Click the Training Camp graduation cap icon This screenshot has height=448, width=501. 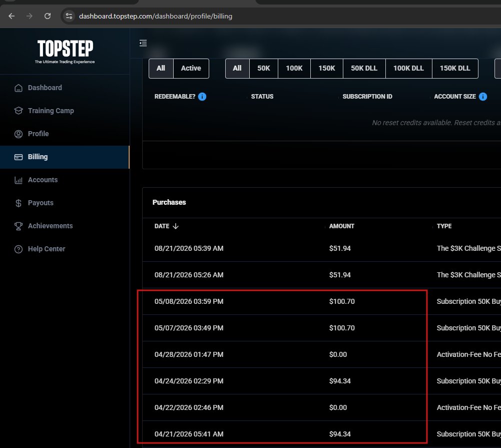click(19, 111)
